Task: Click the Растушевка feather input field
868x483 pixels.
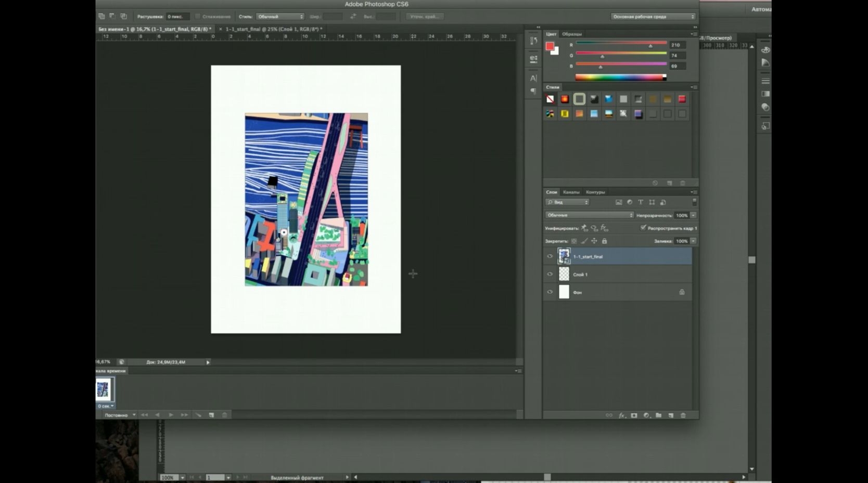Action: point(177,17)
